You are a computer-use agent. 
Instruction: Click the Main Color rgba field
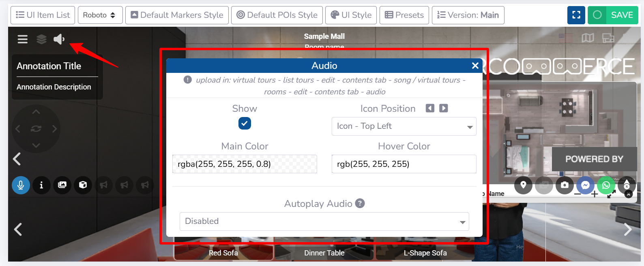tap(245, 164)
